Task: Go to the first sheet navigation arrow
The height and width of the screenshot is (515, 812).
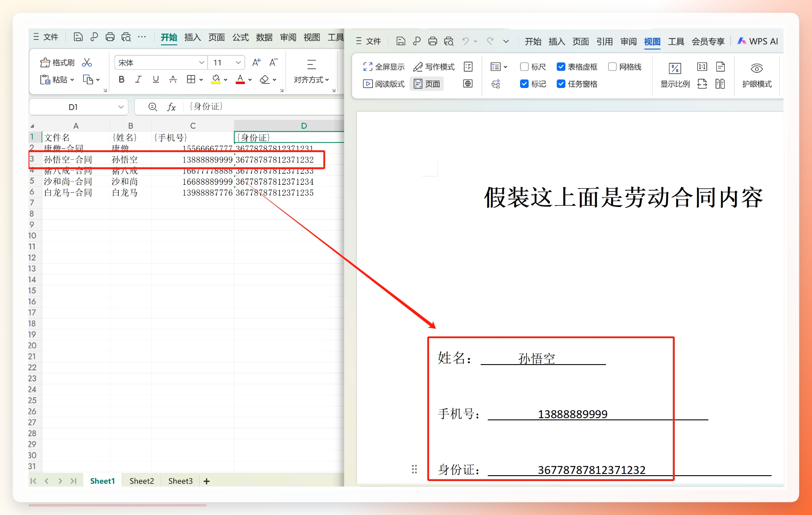Action: tap(33, 481)
